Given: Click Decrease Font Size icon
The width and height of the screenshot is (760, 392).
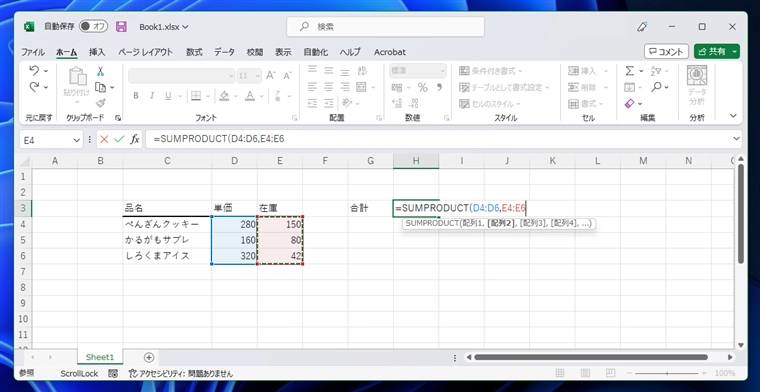Looking at the screenshot, I should pyautogui.click(x=287, y=75).
